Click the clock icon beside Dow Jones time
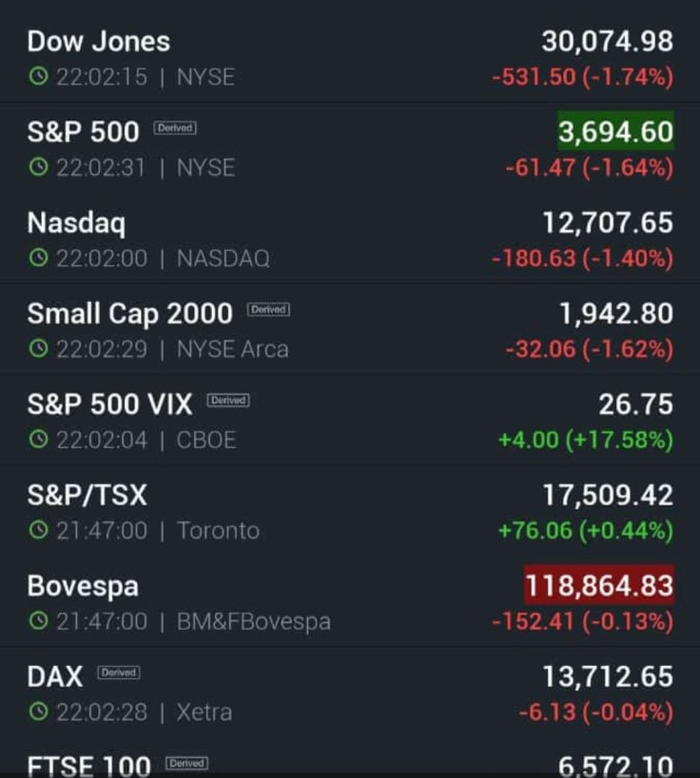700x778 pixels. tap(38, 77)
